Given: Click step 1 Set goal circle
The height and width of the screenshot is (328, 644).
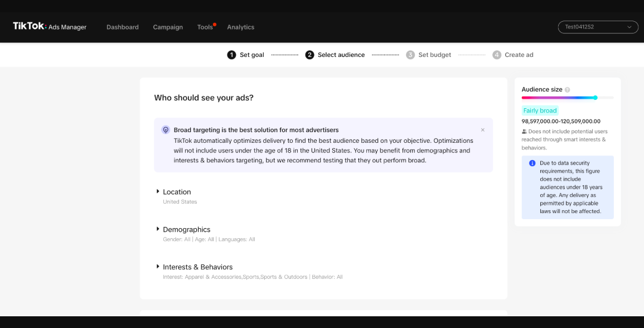Looking at the screenshot, I should pyautogui.click(x=231, y=55).
